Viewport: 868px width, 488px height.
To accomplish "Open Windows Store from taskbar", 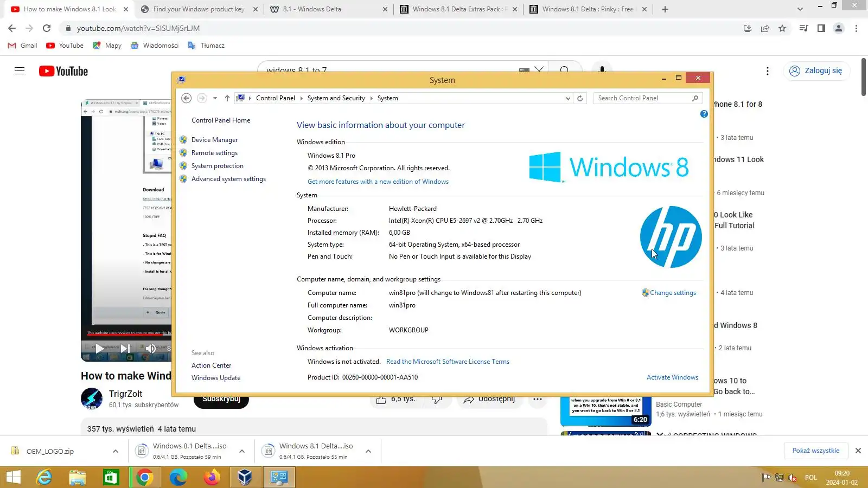I will [x=111, y=477].
